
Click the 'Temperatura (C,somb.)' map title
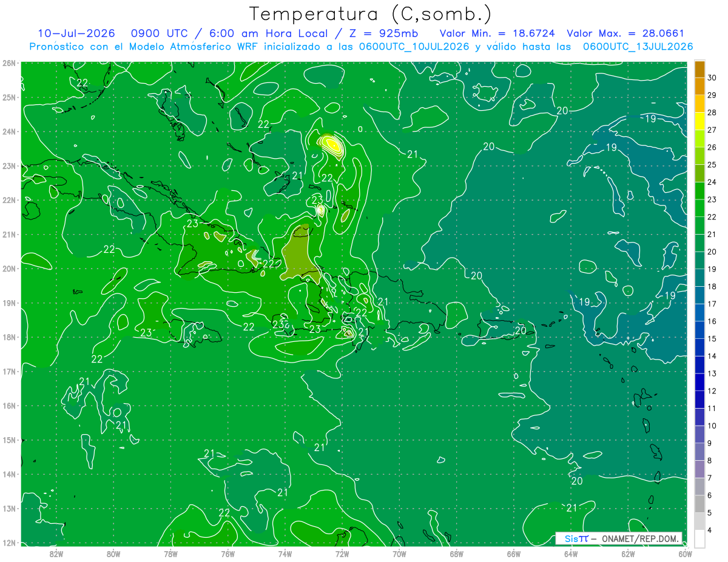click(x=371, y=13)
